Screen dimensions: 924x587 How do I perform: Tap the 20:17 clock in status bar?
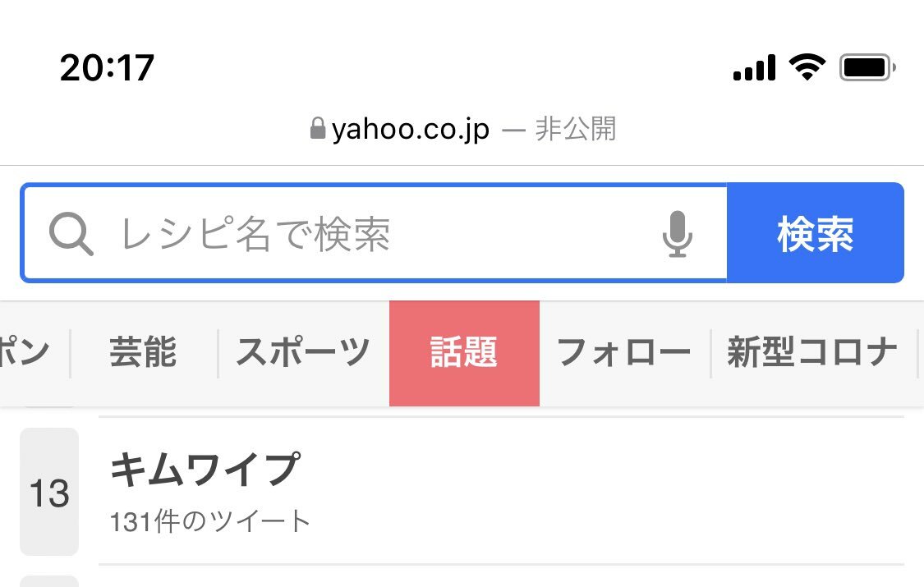107,67
